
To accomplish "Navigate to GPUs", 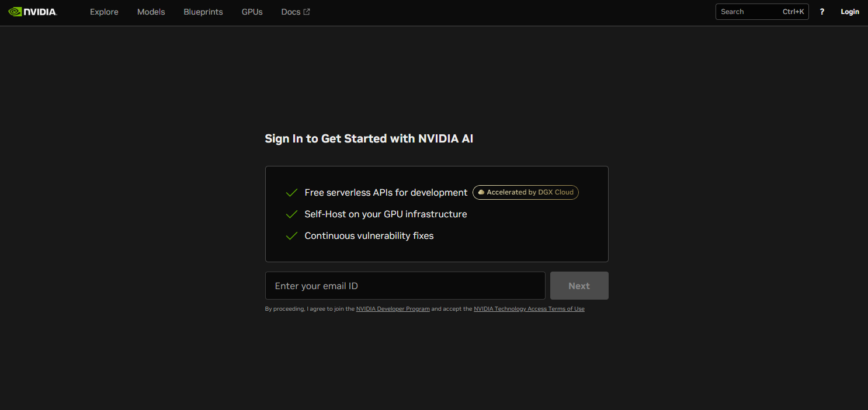I will [x=252, y=12].
